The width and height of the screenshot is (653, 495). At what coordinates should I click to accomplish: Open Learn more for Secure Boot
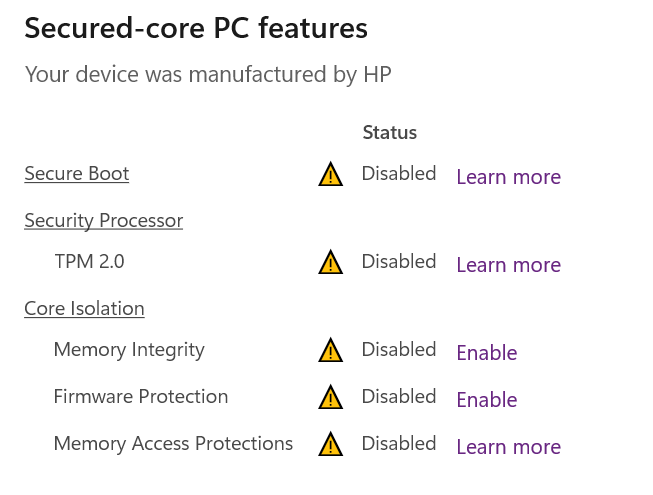click(508, 177)
